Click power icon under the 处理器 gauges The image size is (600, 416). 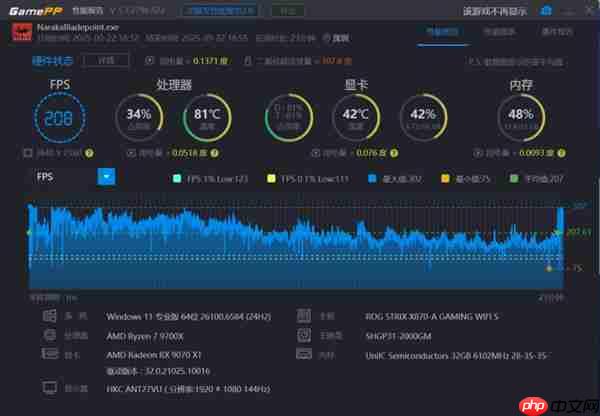131,153
